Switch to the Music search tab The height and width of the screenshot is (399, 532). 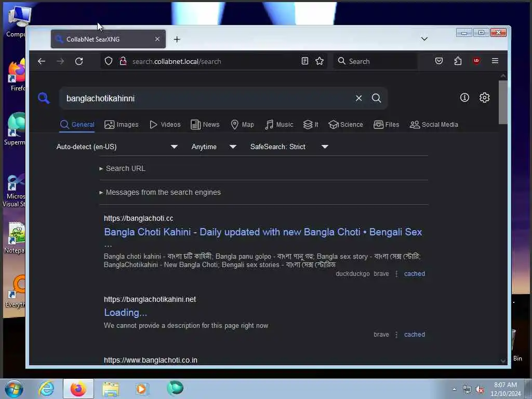[279, 125]
